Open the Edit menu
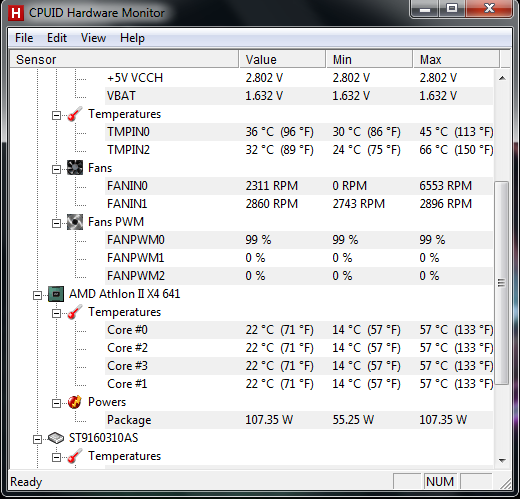Image resolution: width=520 pixels, height=499 pixels. [57, 38]
